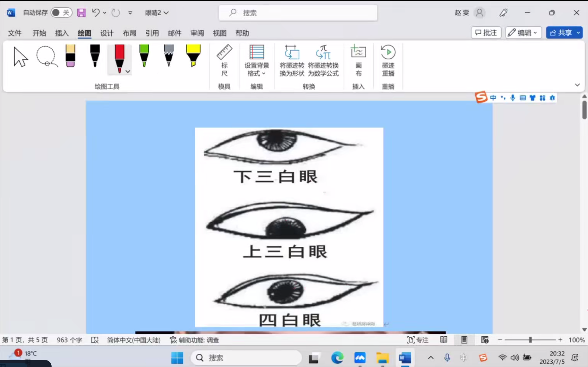Image resolution: width=588 pixels, height=367 pixels.
Task: Undo the last action
Action: click(x=95, y=13)
